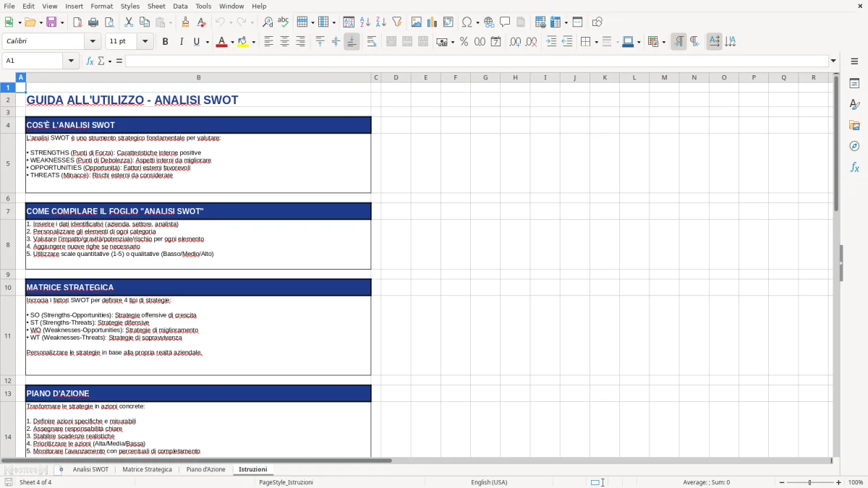Open the Data menu
The image size is (868, 488).
pyautogui.click(x=179, y=6)
